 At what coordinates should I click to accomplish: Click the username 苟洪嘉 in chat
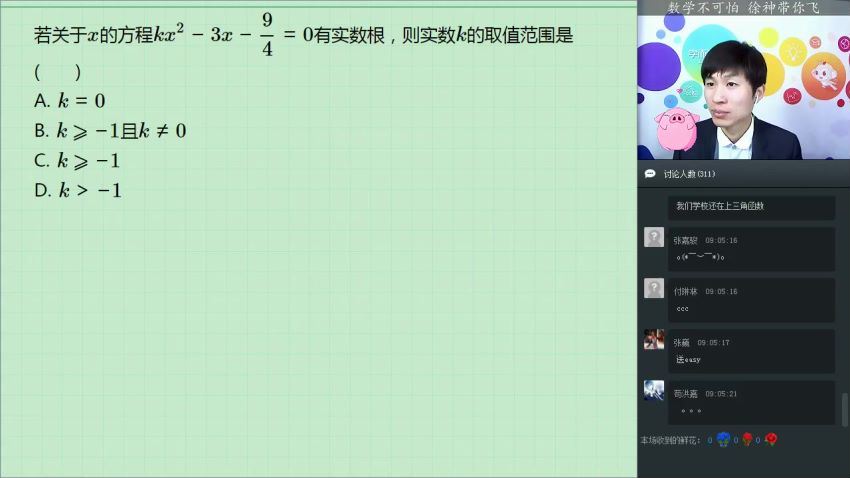685,394
